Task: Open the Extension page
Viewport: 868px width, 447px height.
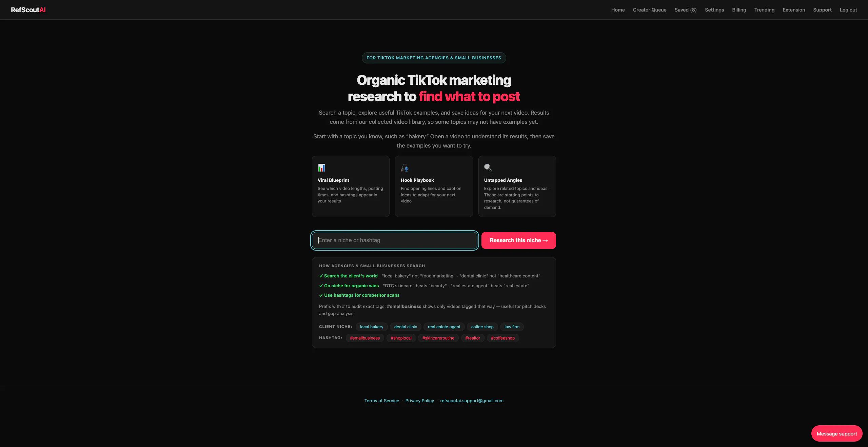Action: coord(793,10)
